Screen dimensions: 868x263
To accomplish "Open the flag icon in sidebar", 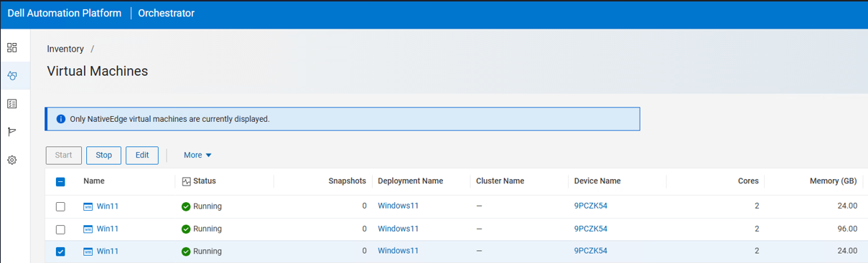I will [x=11, y=132].
